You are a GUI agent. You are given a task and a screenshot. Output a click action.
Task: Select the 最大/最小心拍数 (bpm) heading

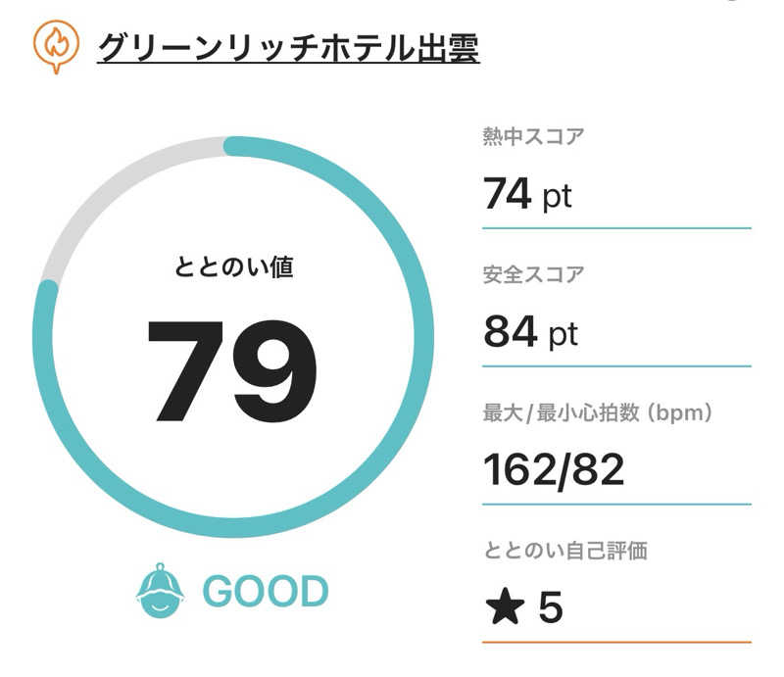[598, 413]
